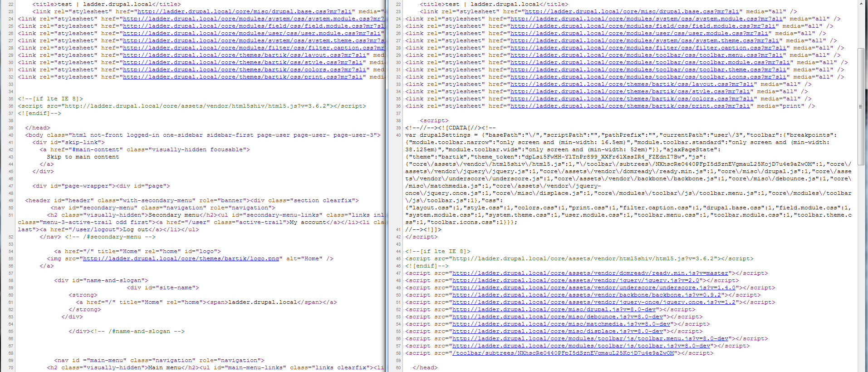Click the 'My account' text in the left pane

(308, 222)
